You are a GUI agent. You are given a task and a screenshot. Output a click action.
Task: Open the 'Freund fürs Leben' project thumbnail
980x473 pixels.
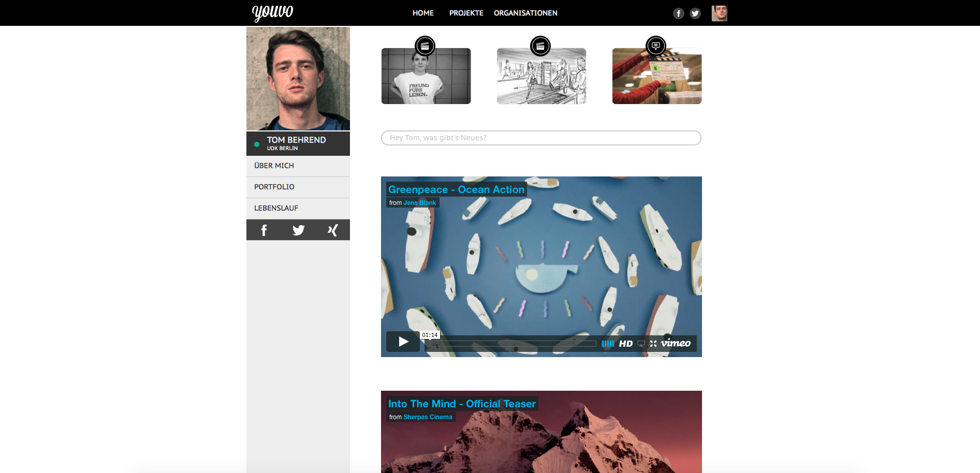[426, 76]
